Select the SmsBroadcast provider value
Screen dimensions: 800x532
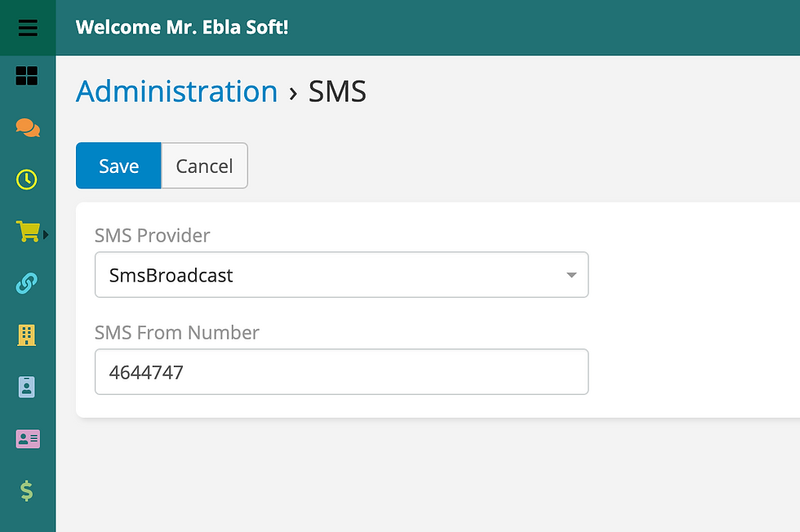[x=171, y=275]
